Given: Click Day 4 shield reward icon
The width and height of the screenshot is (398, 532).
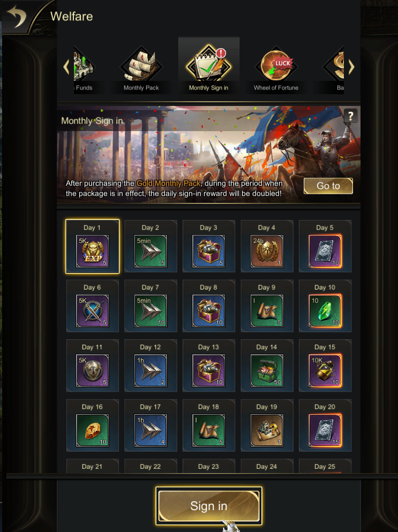Looking at the screenshot, I should [x=267, y=251].
